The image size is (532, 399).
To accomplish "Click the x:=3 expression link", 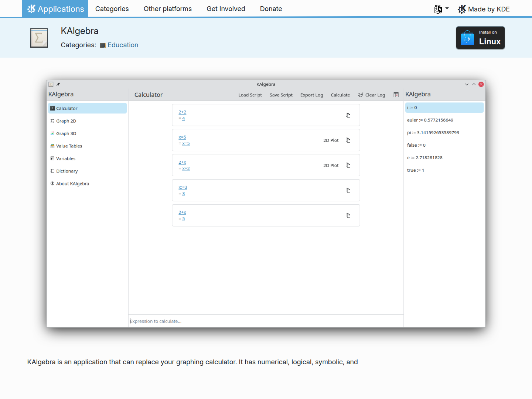I will click(183, 187).
